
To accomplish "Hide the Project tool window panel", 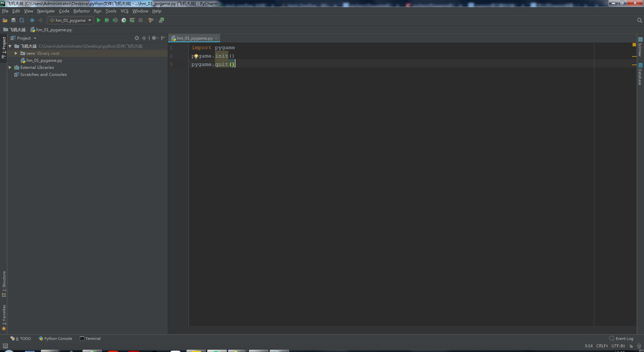I will (x=163, y=38).
